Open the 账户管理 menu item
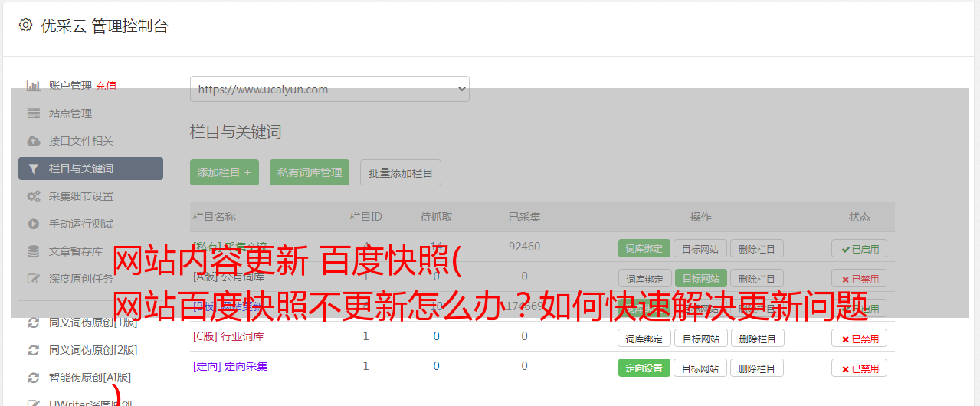Viewport: 980px width, 406px height. click(x=70, y=86)
